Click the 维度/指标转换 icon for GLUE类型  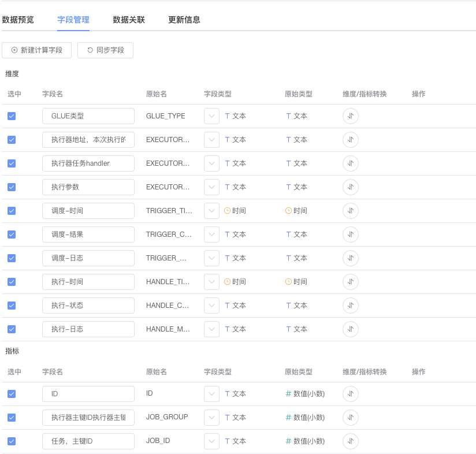pyautogui.click(x=351, y=116)
